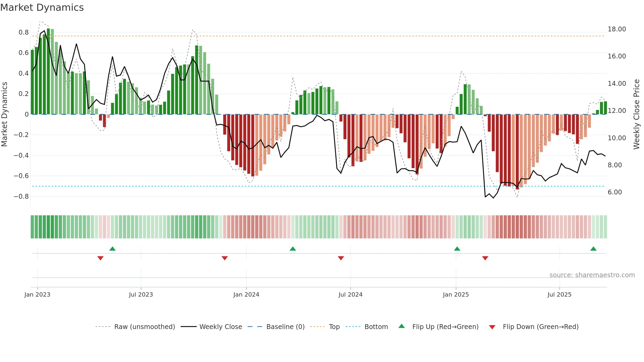Click red flip-down triangle legend icon
The height and width of the screenshot is (362, 644).
(x=492, y=327)
